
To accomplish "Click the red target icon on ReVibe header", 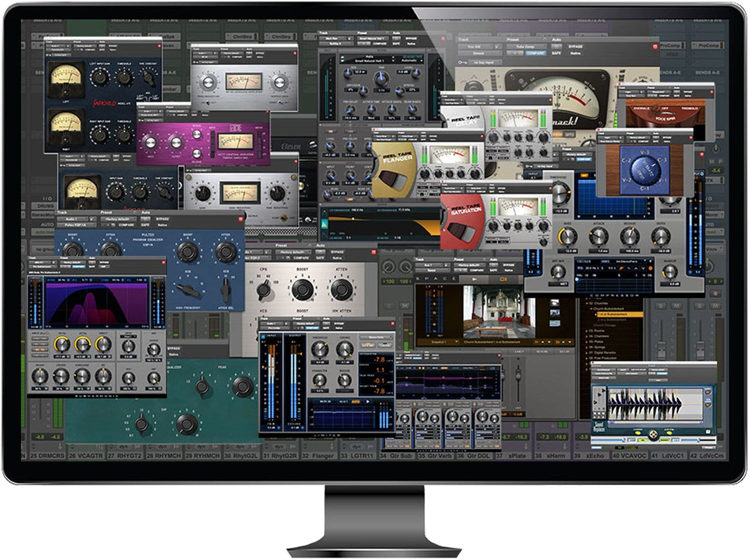I will 443,38.
